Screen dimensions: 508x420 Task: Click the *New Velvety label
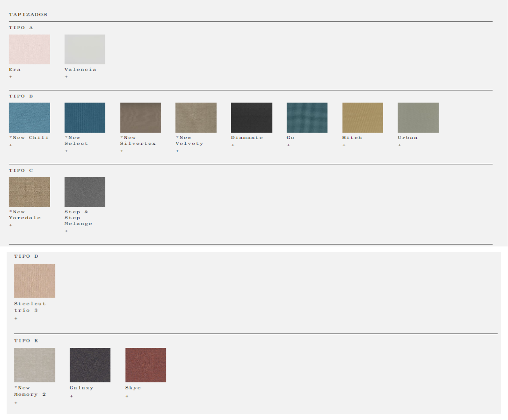[x=189, y=140]
